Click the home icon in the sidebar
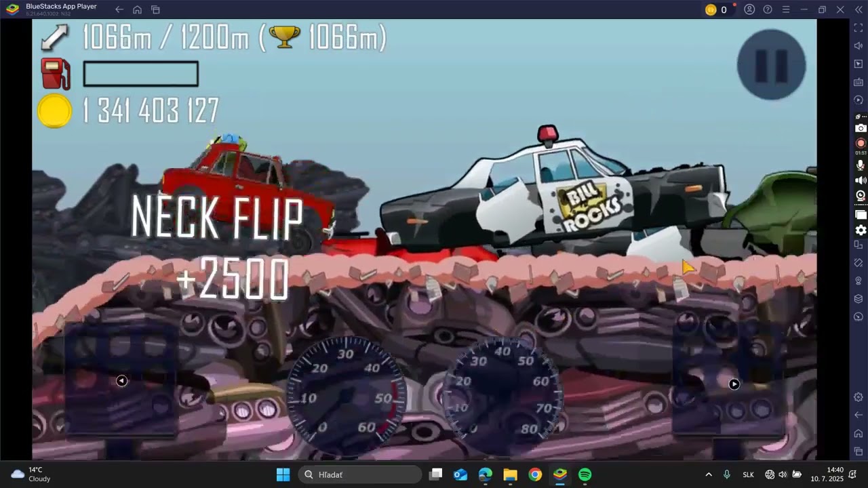 (859, 433)
